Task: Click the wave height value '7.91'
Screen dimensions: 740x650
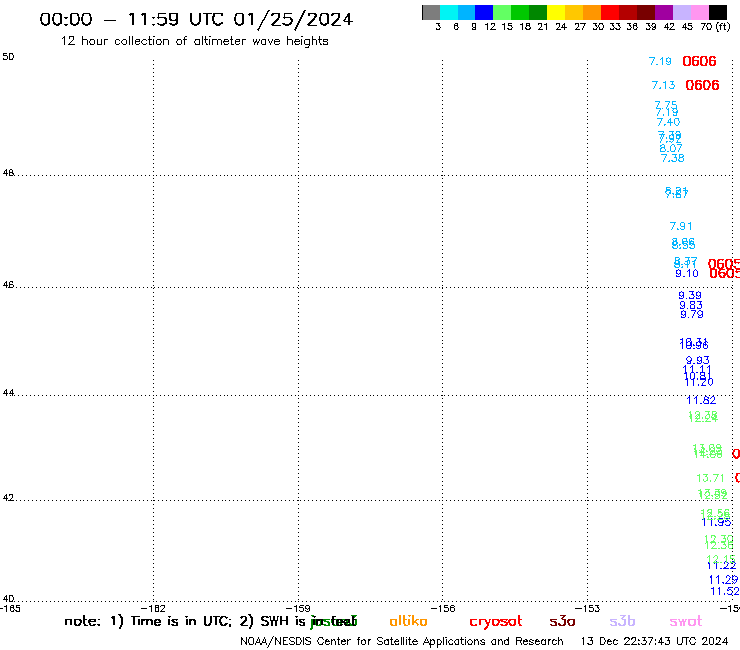Action: point(681,227)
